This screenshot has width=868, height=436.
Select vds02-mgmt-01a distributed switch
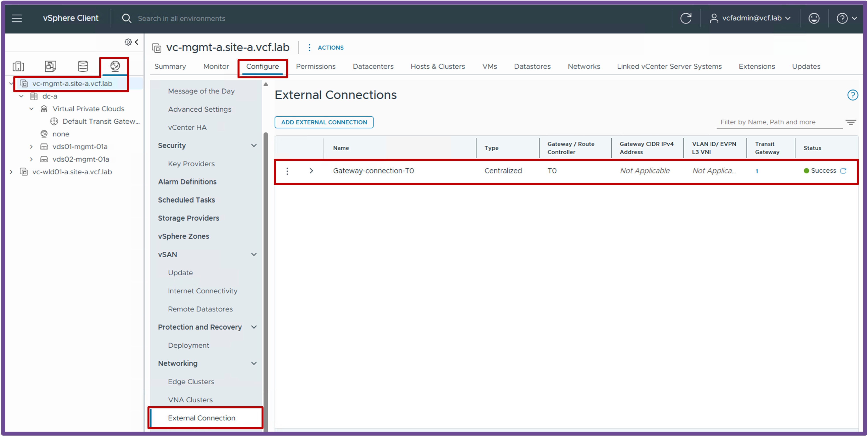81,159
